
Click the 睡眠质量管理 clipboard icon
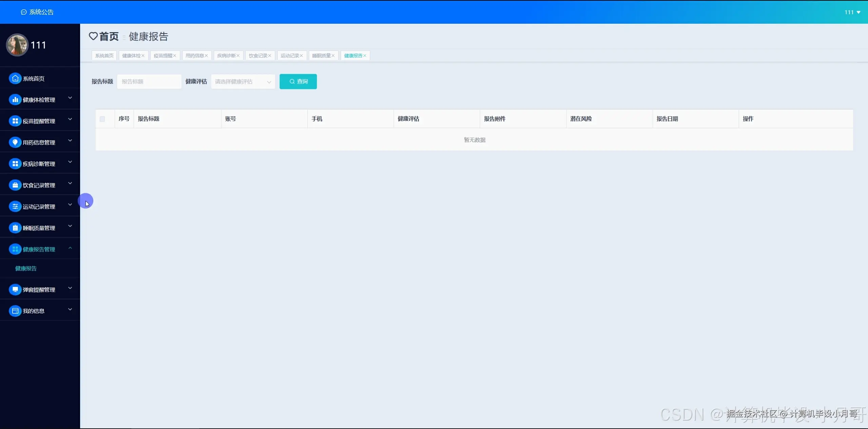pos(15,228)
